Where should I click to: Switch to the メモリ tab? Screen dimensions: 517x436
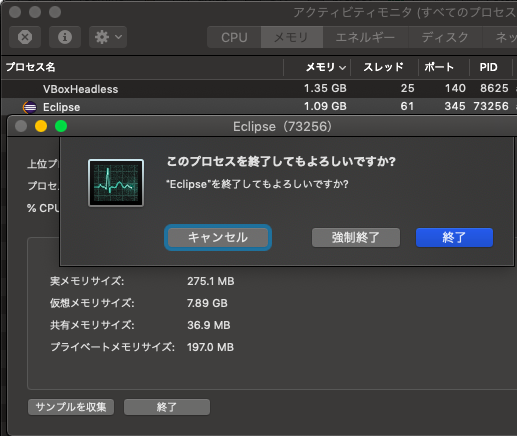(292, 37)
